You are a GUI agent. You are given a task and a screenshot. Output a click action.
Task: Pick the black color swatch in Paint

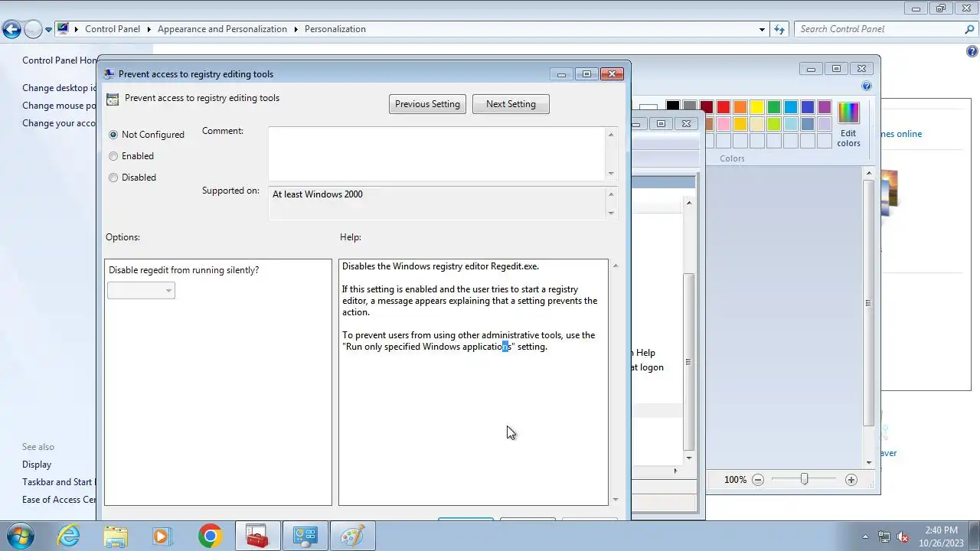coord(672,107)
